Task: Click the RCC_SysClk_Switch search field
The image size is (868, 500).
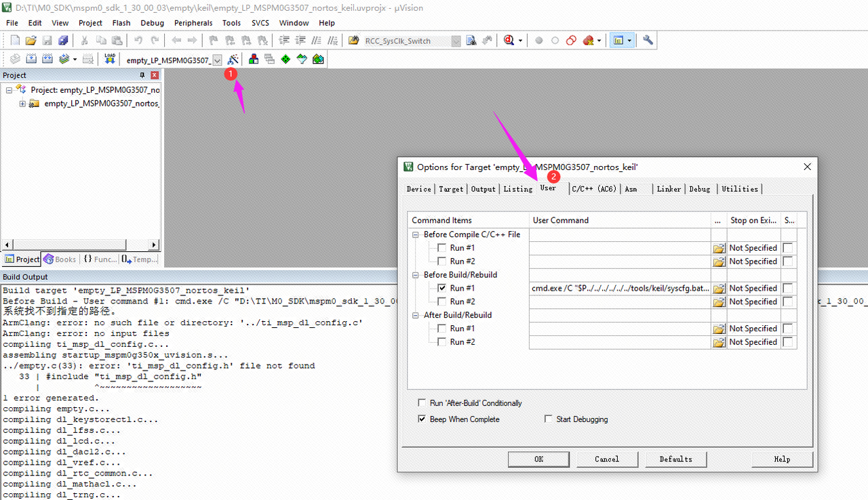Action: pyautogui.click(x=407, y=41)
